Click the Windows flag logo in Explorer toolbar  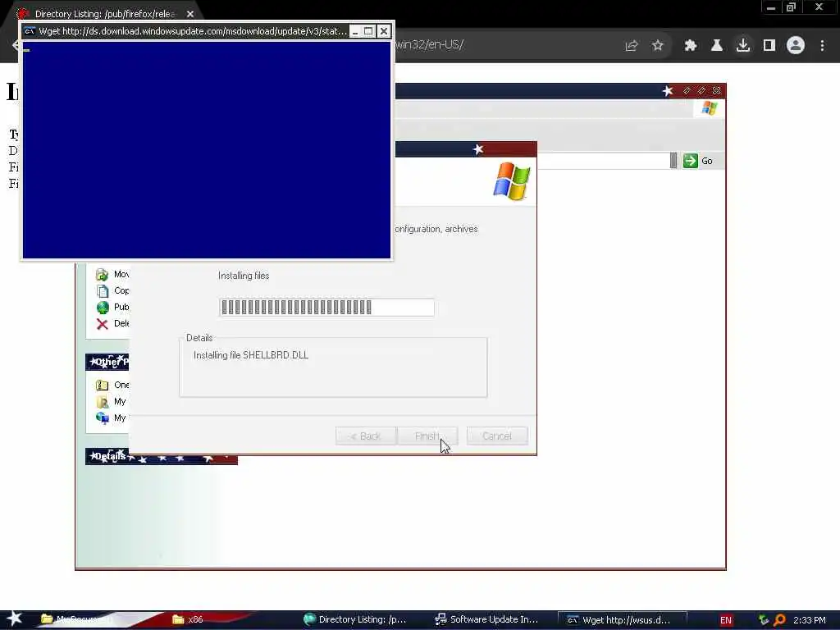(x=709, y=108)
